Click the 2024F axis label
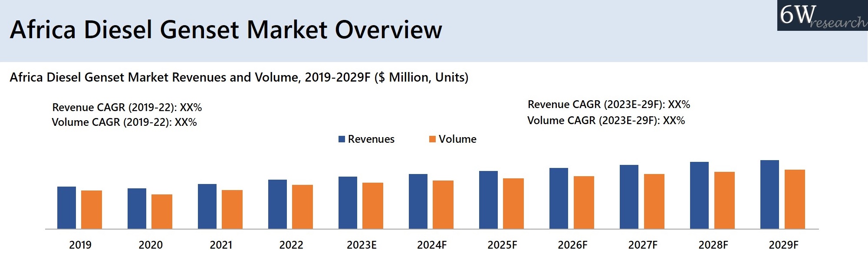This screenshot has height=266, width=868. [432, 245]
